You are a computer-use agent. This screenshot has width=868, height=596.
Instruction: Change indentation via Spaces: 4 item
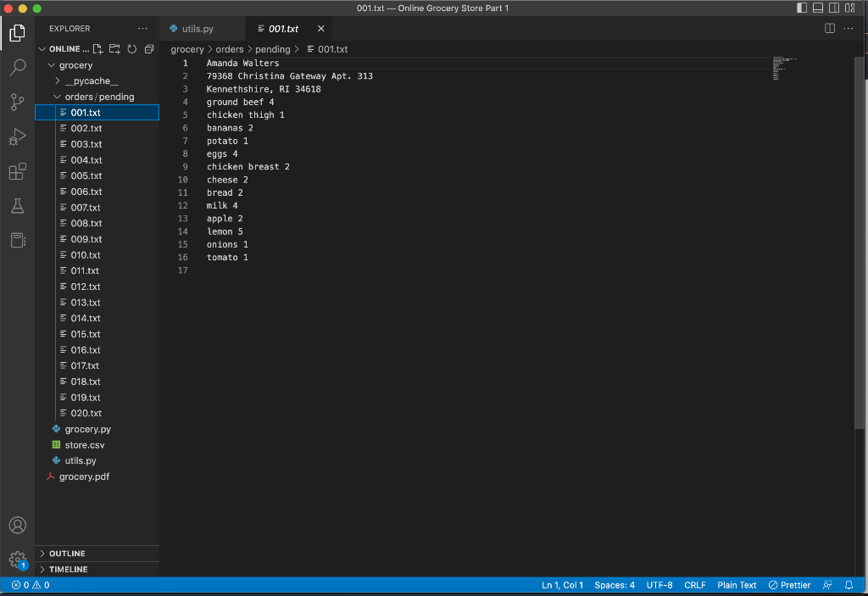615,585
